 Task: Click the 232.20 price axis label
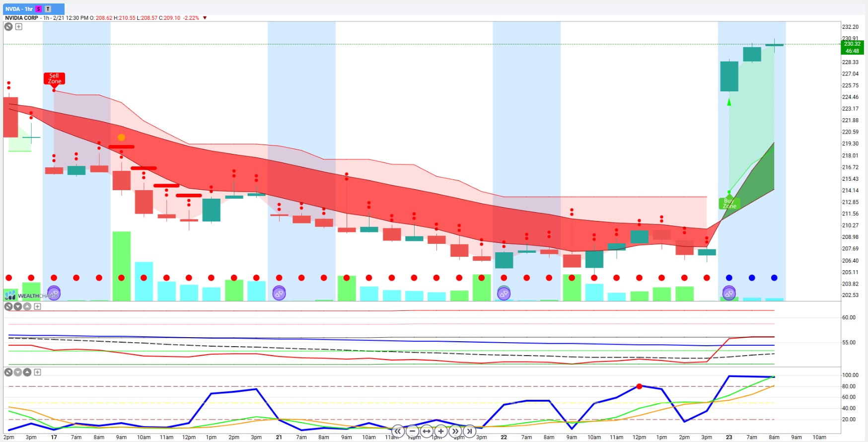850,27
